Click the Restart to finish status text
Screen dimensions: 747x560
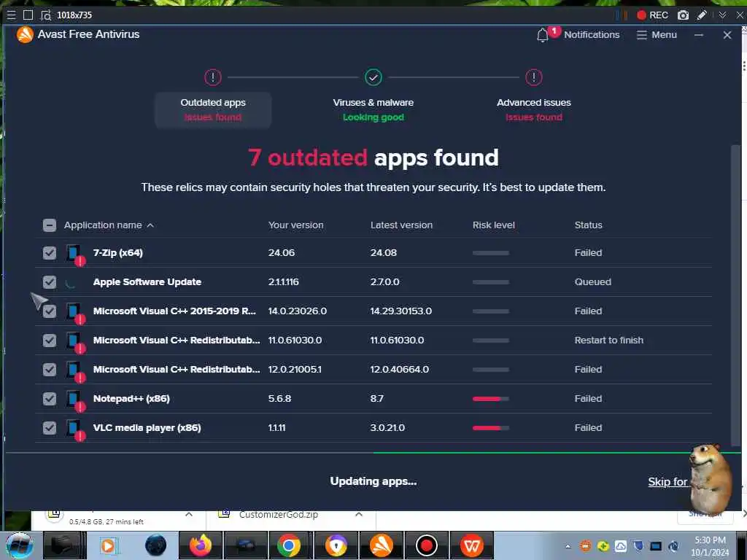point(609,341)
